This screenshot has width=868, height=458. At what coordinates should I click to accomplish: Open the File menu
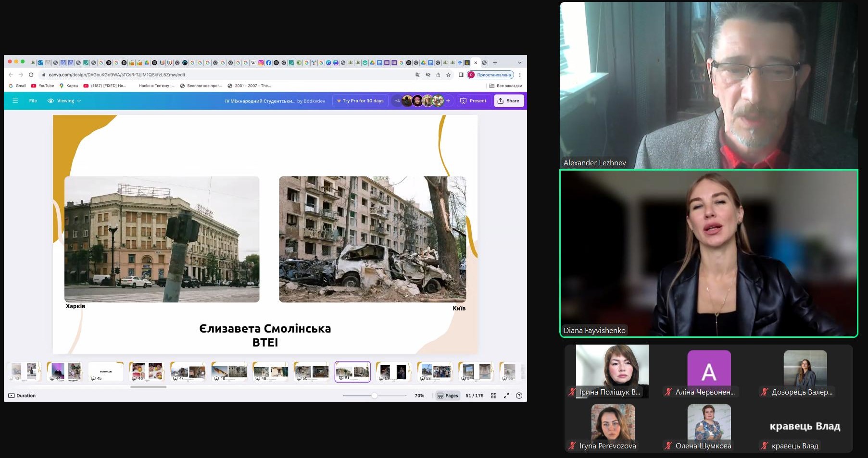coord(33,101)
